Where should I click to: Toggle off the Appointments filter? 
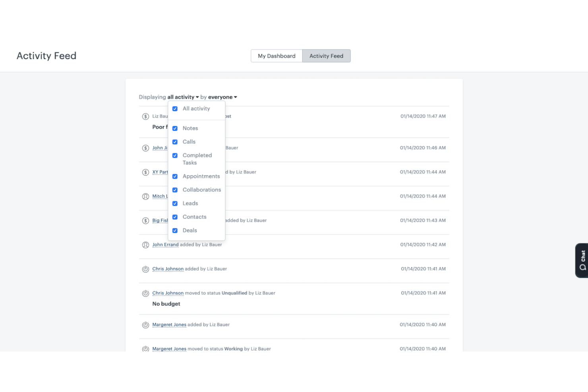175,176
